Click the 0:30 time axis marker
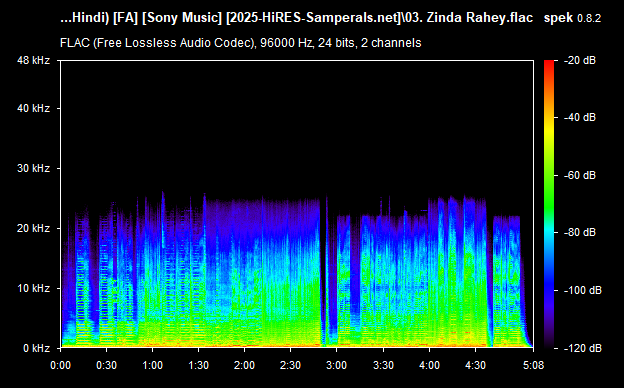The image size is (624, 388). [106, 365]
